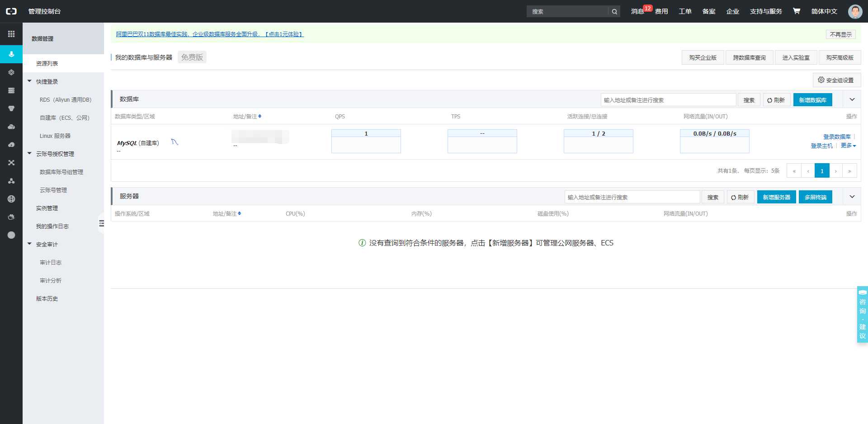Viewport: 868px width, 424px height.
Task: Open the 企业 header menu
Action: coord(732,11)
